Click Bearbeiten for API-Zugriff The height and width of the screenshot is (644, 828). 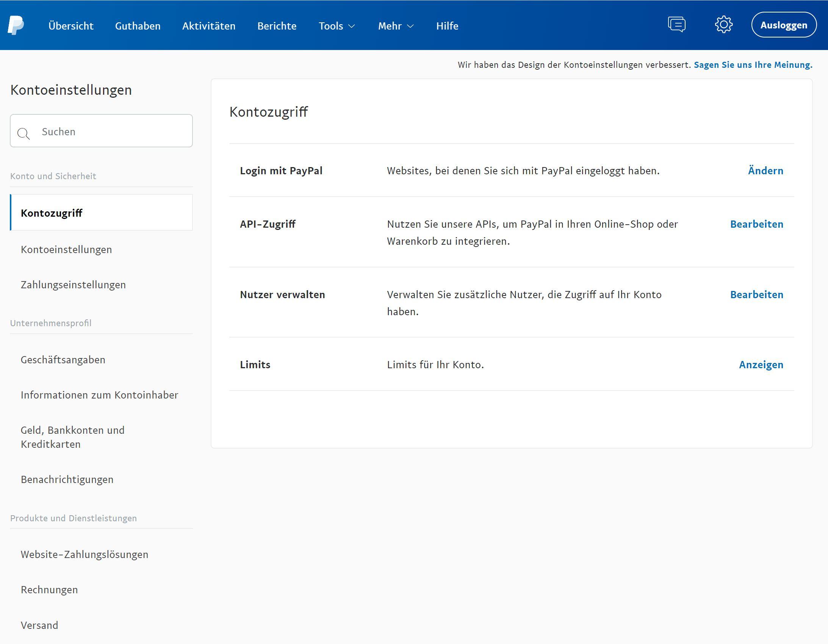point(757,224)
